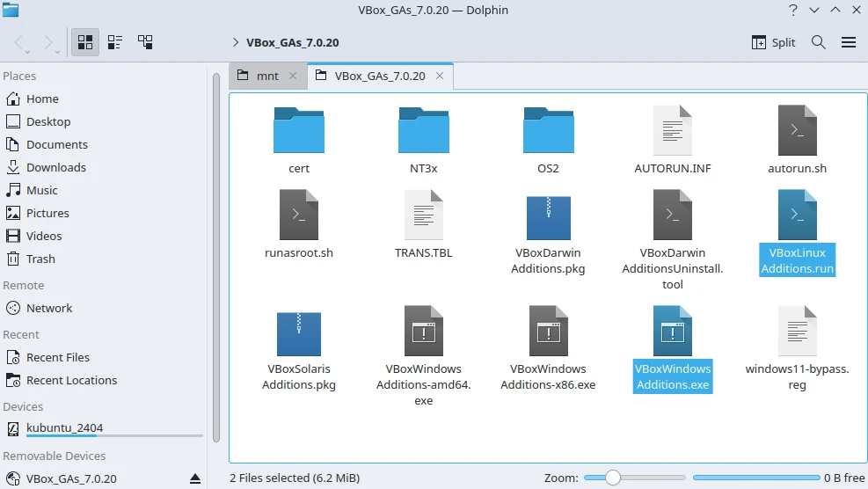Select the runasroot.sh script icon
Viewport: 868px width, 489px height.
coord(299,215)
